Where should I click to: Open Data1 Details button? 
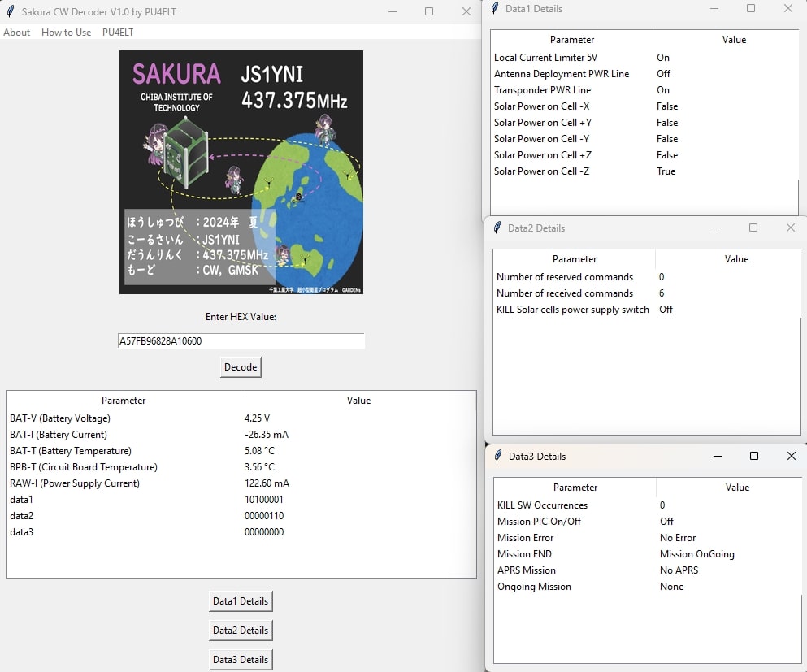point(241,601)
